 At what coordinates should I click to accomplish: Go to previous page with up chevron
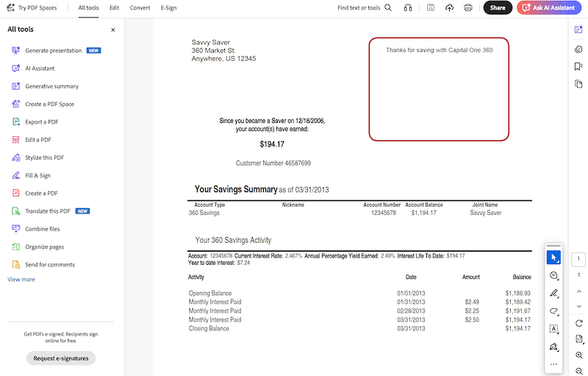[578, 291]
